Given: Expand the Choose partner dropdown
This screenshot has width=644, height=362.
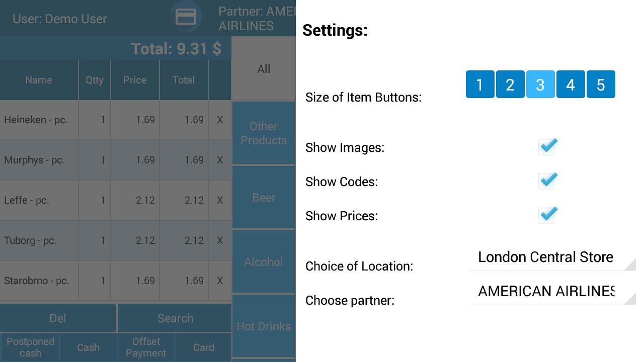Looking at the screenshot, I should [x=551, y=292].
